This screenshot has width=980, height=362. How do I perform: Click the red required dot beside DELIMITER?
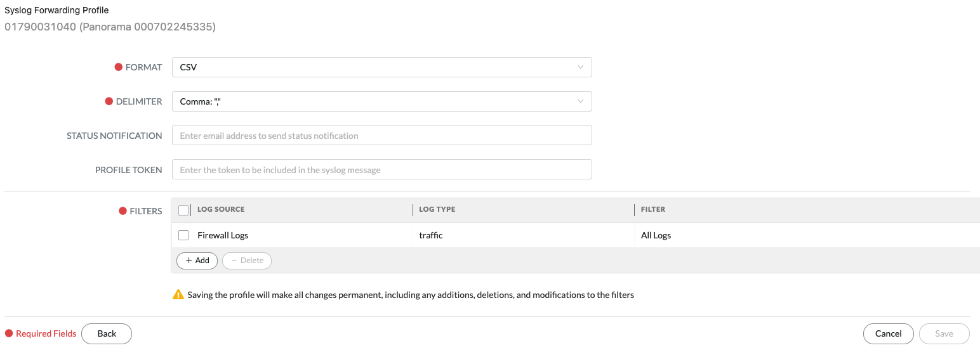point(109,101)
